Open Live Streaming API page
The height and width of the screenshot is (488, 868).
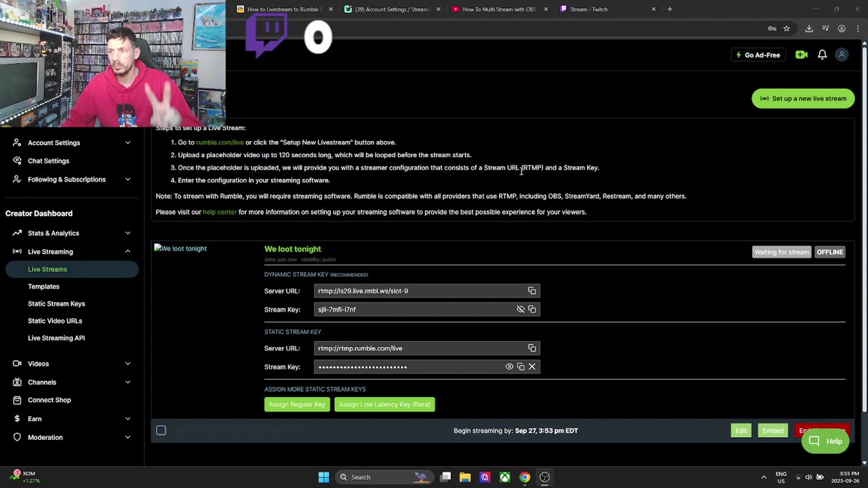[x=56, y=338]
